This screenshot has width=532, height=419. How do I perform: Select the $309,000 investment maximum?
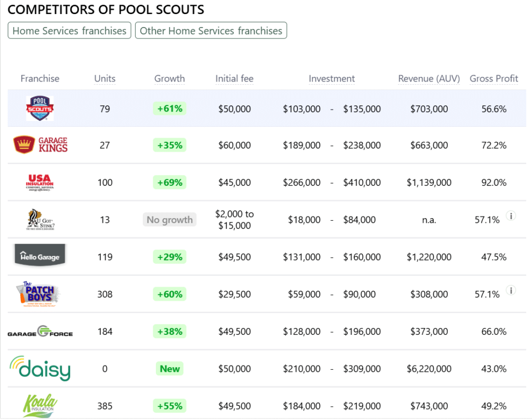362,369
